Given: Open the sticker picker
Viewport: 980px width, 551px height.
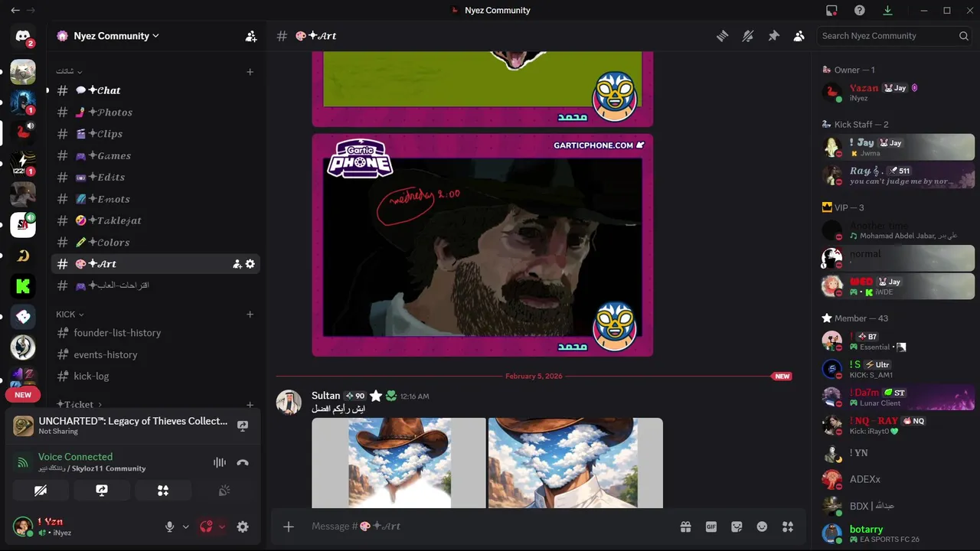Looking at the screenshot, I should click(x=737, y=527).
